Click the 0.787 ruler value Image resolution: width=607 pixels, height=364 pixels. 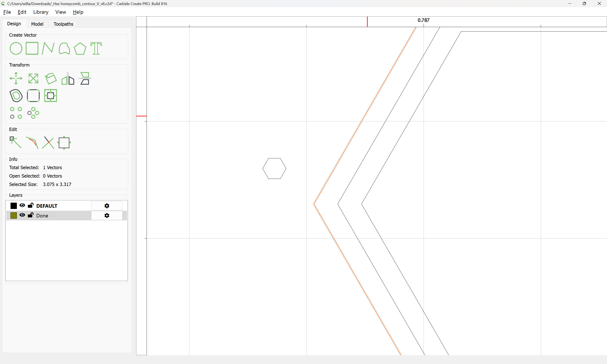click(423, 20)
